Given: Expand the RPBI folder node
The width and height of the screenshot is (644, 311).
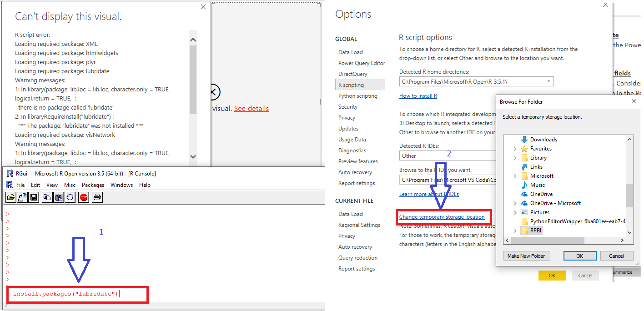Looking at the screenshot, I should click(x=515, y=231).
